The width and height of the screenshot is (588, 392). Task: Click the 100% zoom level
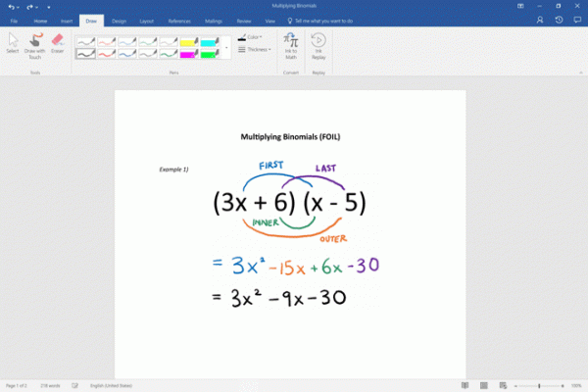(576, 385)
